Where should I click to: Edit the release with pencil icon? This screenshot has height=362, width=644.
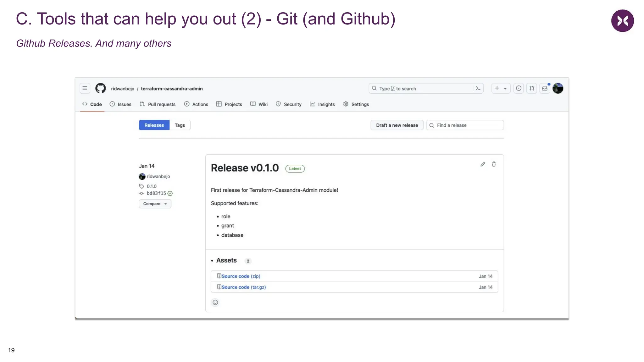[483, 164]
